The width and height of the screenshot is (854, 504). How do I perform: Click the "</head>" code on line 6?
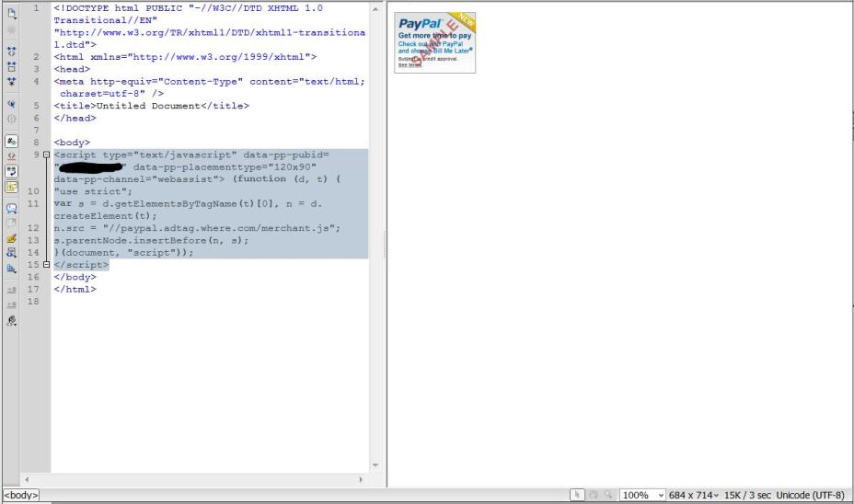75,118
